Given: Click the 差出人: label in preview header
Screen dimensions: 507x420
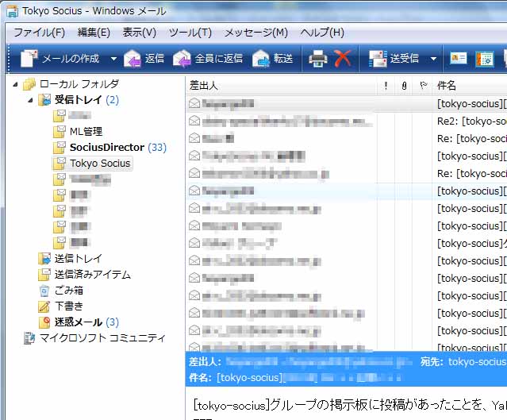Looking at the screenshot, I should click(x=205, y=362).
